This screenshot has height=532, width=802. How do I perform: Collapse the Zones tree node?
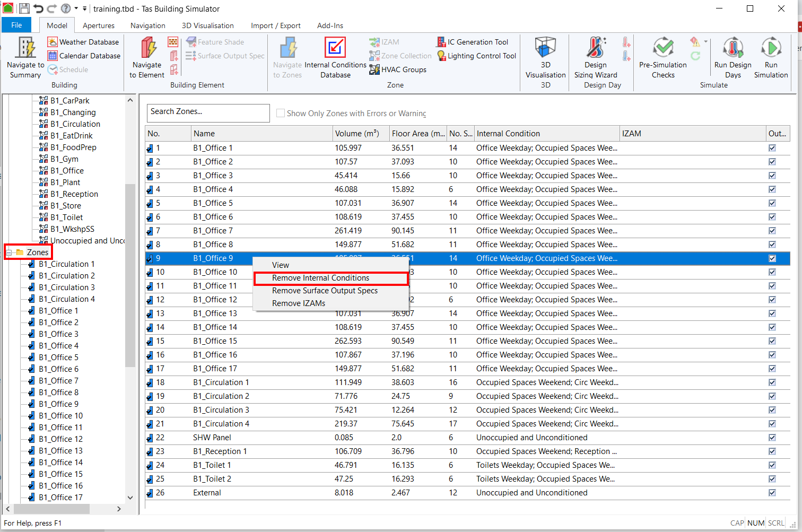tap(9, 252)
